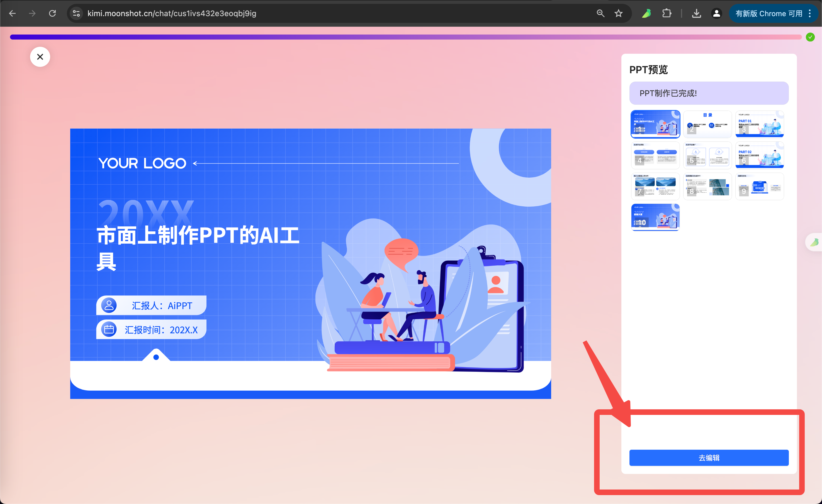Click the 有新版 Chrome 可用 update button
This screenshot has width=822, height=504.
[x=768, y=13]
